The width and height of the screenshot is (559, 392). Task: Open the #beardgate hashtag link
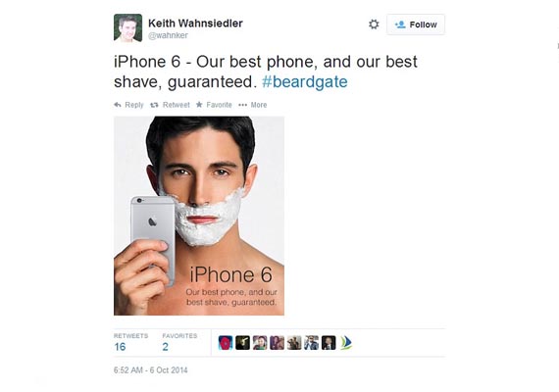coord(305,82)
